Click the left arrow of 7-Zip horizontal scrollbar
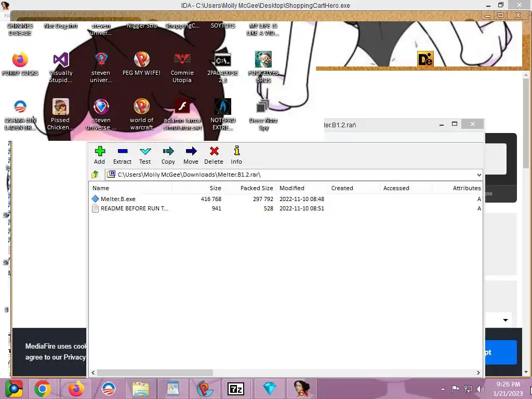532x399 pixels. 94,373
